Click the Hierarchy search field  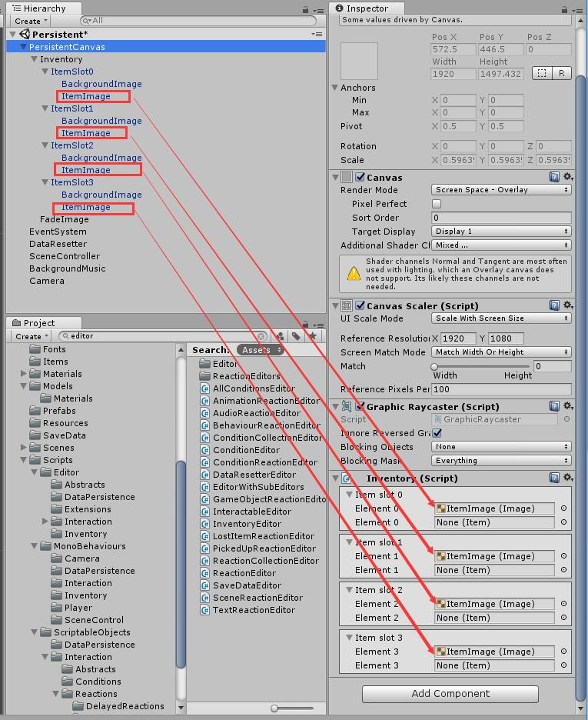tap(198, 21)
